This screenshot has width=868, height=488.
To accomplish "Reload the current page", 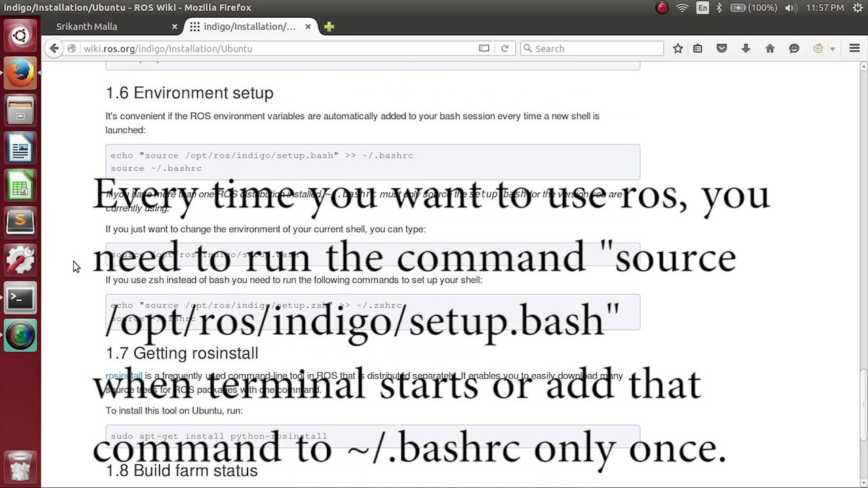I will click(x=505, y=48).
